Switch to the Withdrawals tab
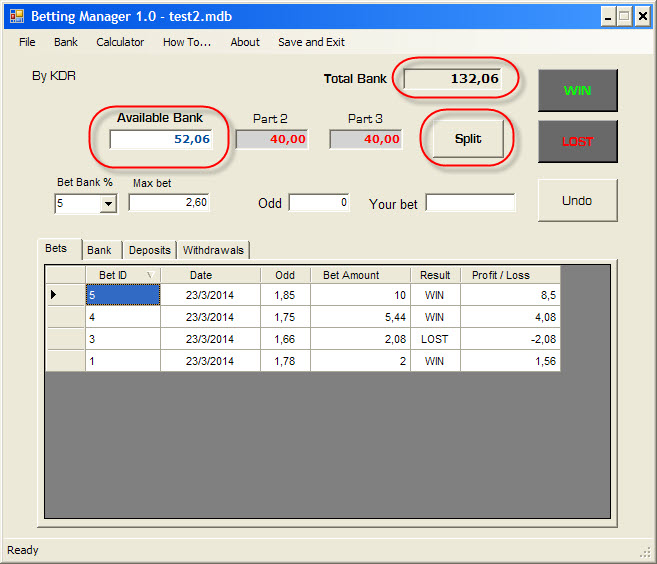This screenshot has width=657, height=564. pos(212,250)
